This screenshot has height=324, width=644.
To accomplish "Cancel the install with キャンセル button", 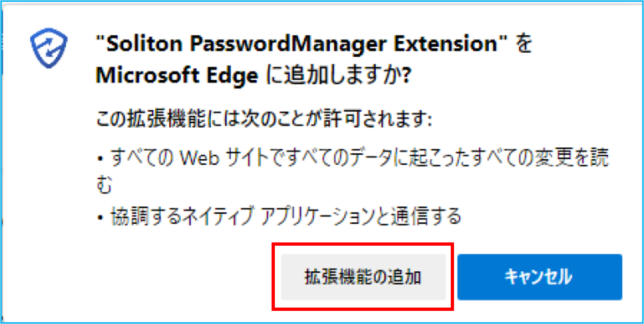I will [x=540, y=277].
